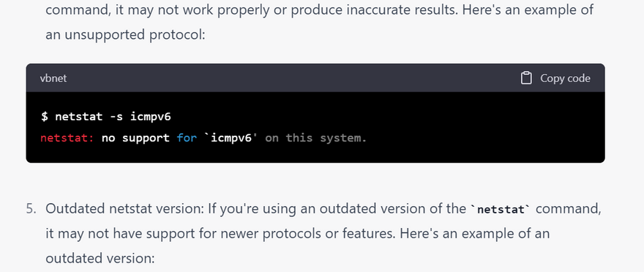
Task: Click the vbnet language label
Action: [x=53, y=78]
